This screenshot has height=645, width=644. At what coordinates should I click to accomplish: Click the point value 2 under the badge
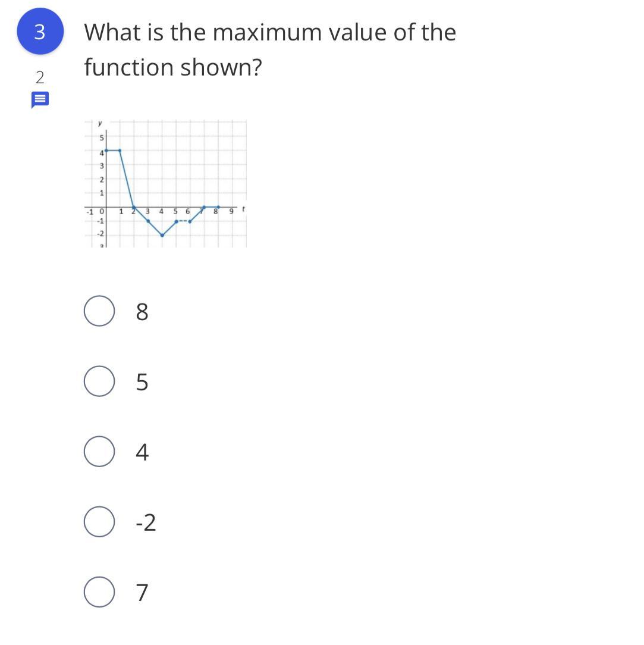[x=40, y=77]
